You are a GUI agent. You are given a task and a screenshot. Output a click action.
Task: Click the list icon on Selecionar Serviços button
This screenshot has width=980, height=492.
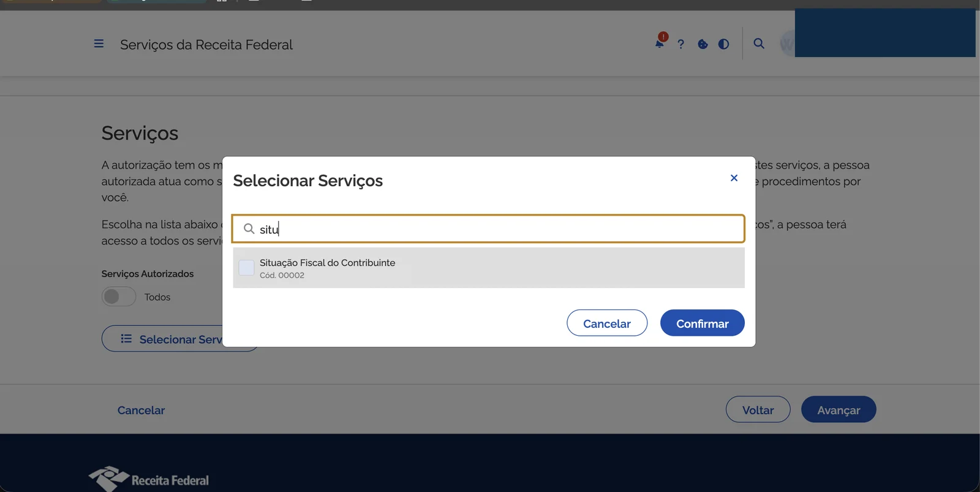pyautogui.click(x=126, y=338)
